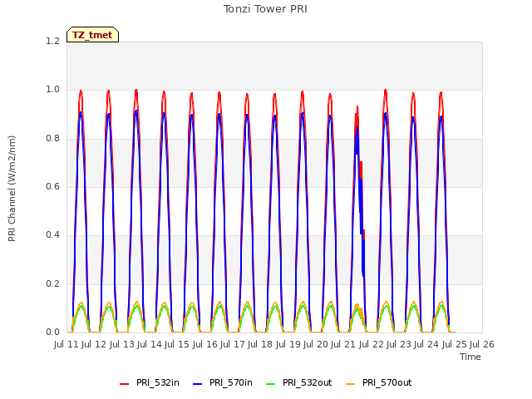
Task: Toggle PRI_532out legend entry
Action: [299, 383]
